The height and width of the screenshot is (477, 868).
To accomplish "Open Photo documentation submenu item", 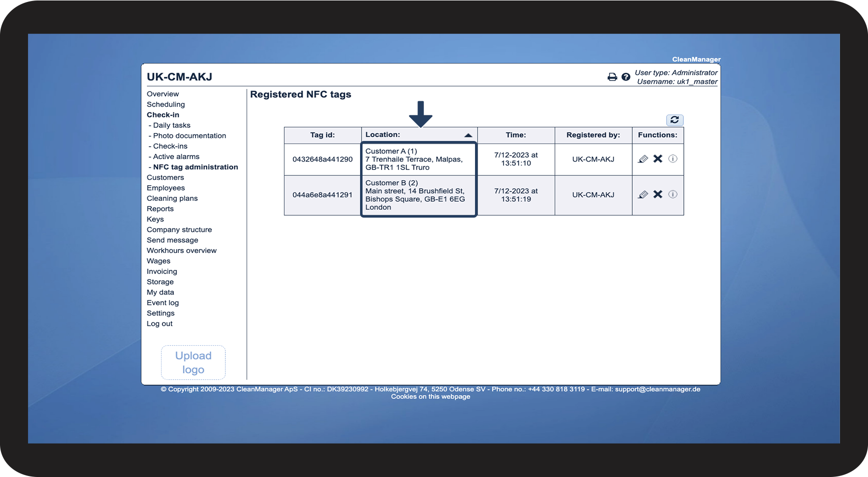I will click(189, 136).
